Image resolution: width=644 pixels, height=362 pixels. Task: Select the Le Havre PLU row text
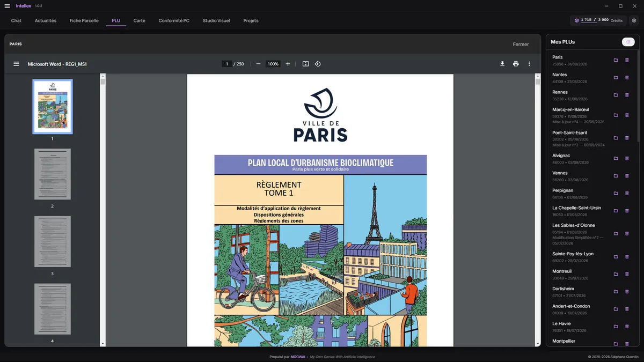[569, 327]
